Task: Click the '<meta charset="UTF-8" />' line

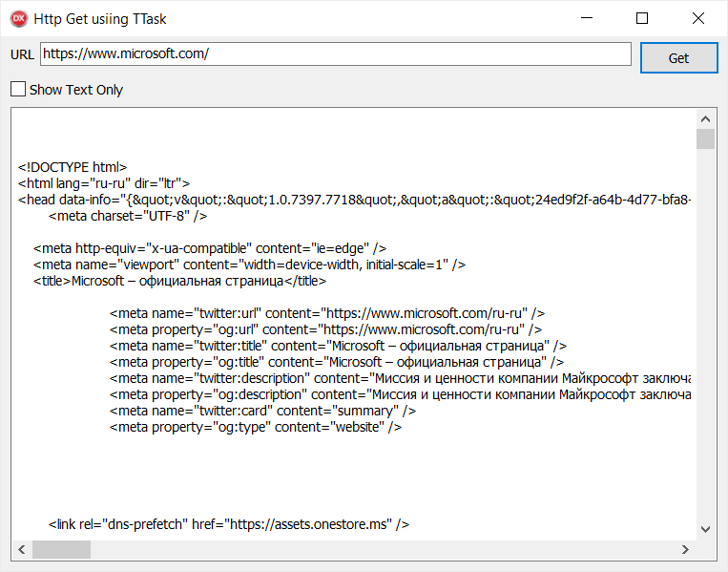Action: tap(128, 216)
